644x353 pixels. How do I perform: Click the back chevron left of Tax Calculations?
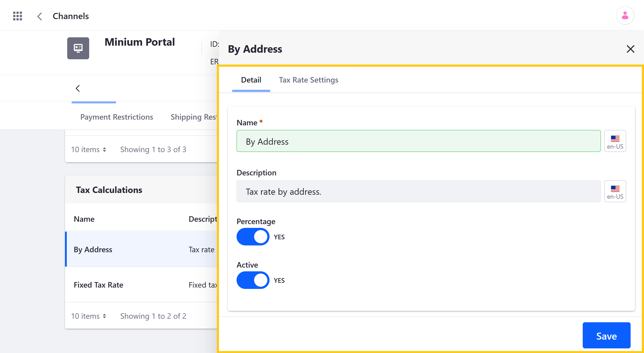78,88
